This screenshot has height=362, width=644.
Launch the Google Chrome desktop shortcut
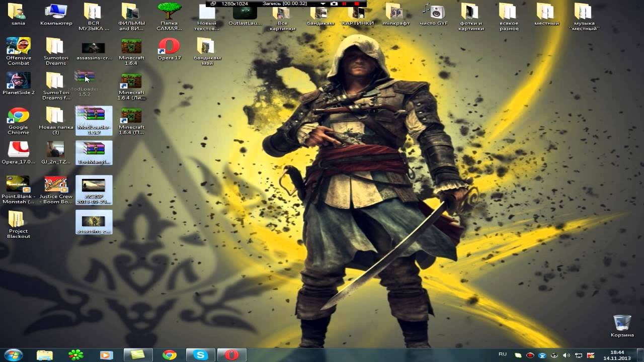pyautogui.click(x=18, y=121)
